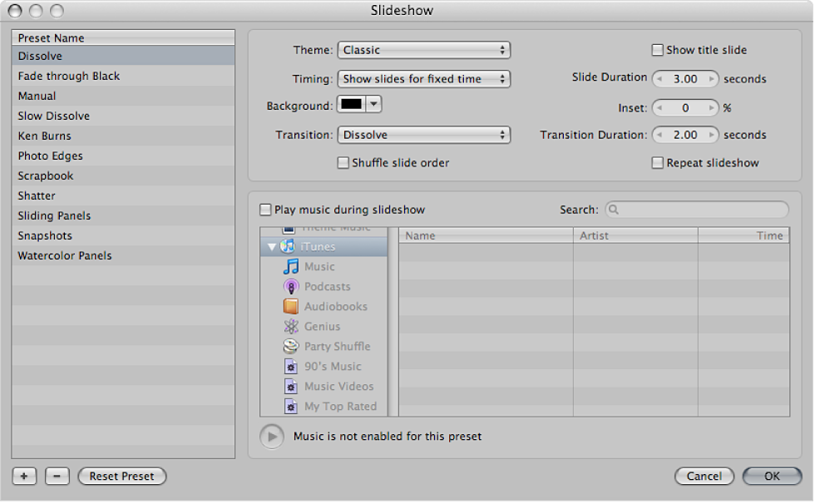Click the Reset Preset button
This screenshot has height=504, width=815.
(121, 476)
